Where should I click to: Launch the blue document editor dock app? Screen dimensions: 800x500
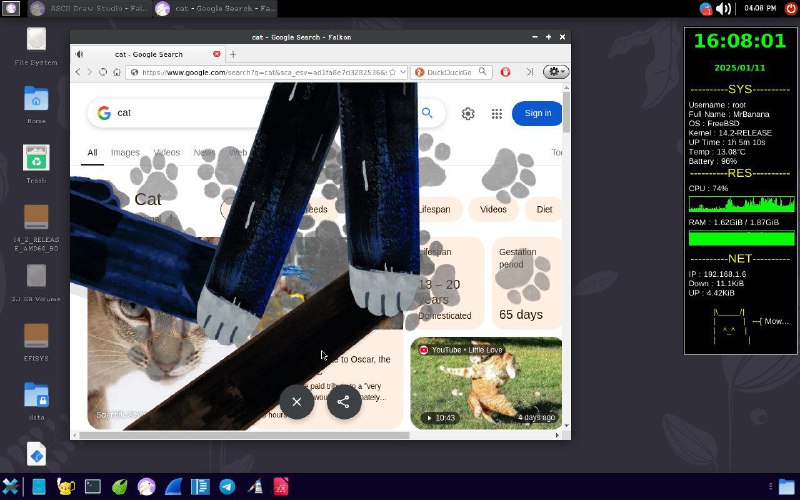tap(201, 486)
